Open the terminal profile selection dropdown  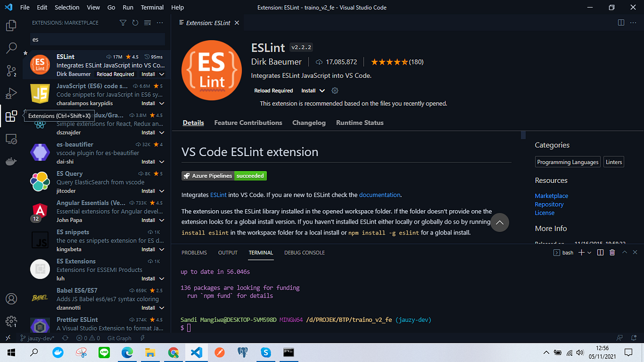[590, 252]
